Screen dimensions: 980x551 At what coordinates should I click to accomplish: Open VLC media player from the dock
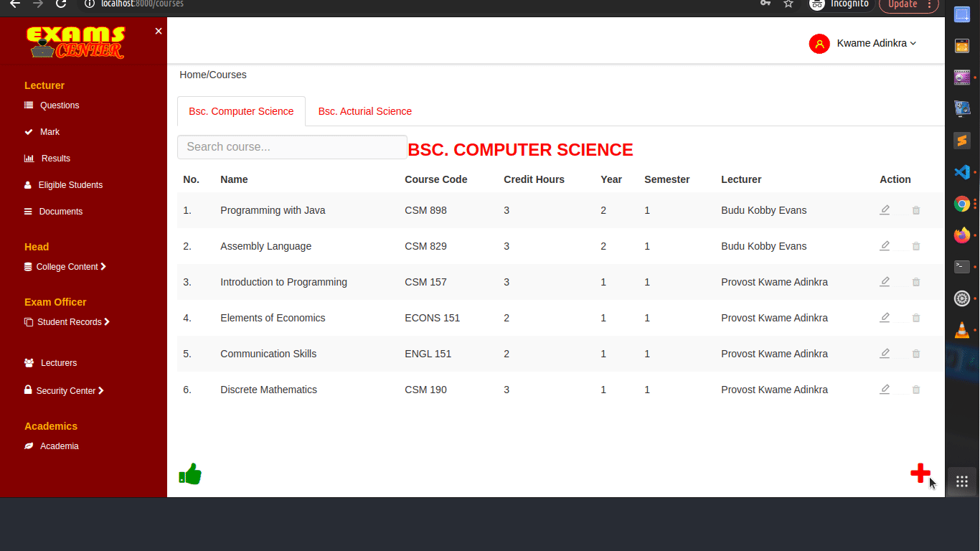[x=962, y=330]
